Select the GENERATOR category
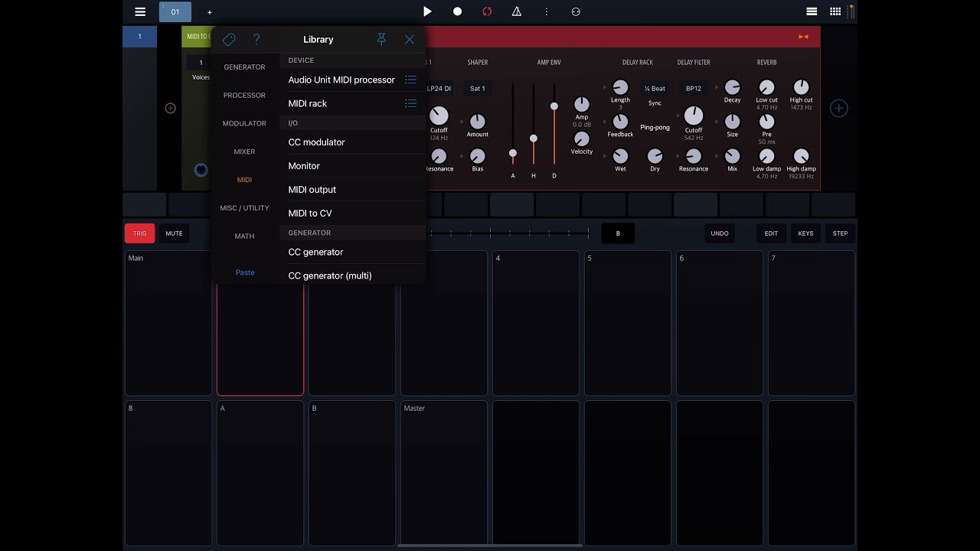 [x=244, y=67]
